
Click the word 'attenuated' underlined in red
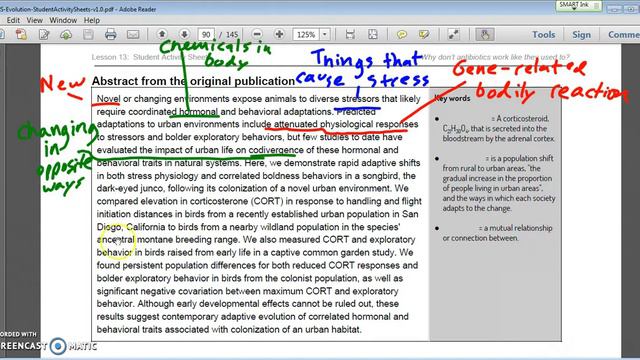coord(296,124)
